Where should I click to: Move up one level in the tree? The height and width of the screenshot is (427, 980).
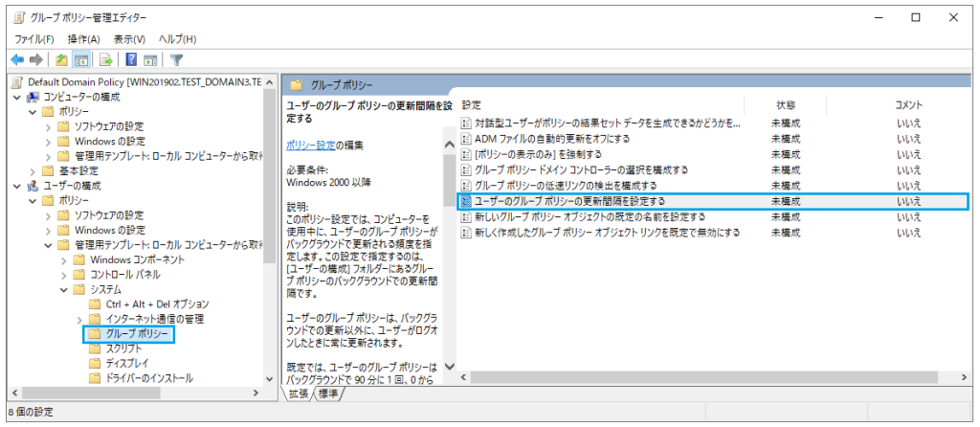click(61, 60)
